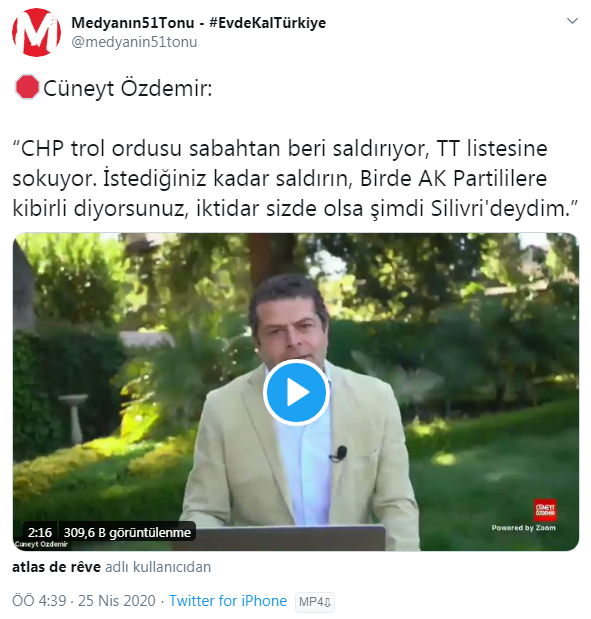Viewport: 591px width, 619px height.
Task: Click the Cuneyt Ozdemir caption in video corner
Action: click(41, 544)
